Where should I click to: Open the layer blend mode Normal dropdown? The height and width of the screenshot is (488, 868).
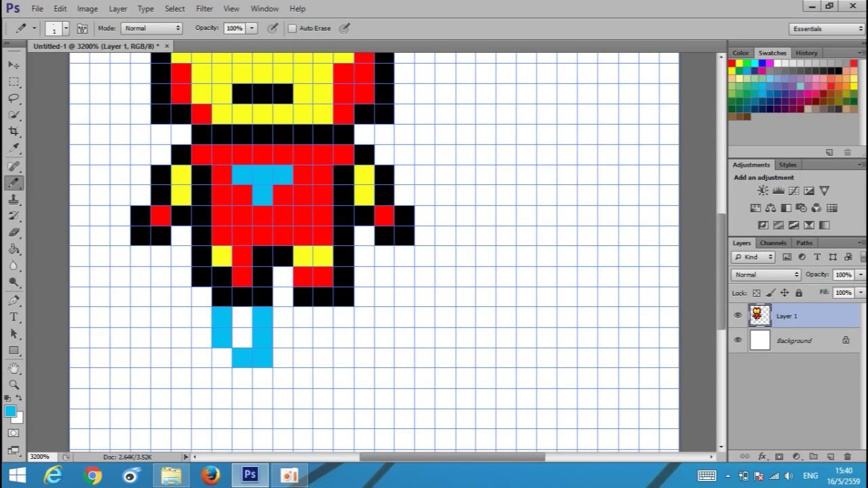[x=766, y=274]
